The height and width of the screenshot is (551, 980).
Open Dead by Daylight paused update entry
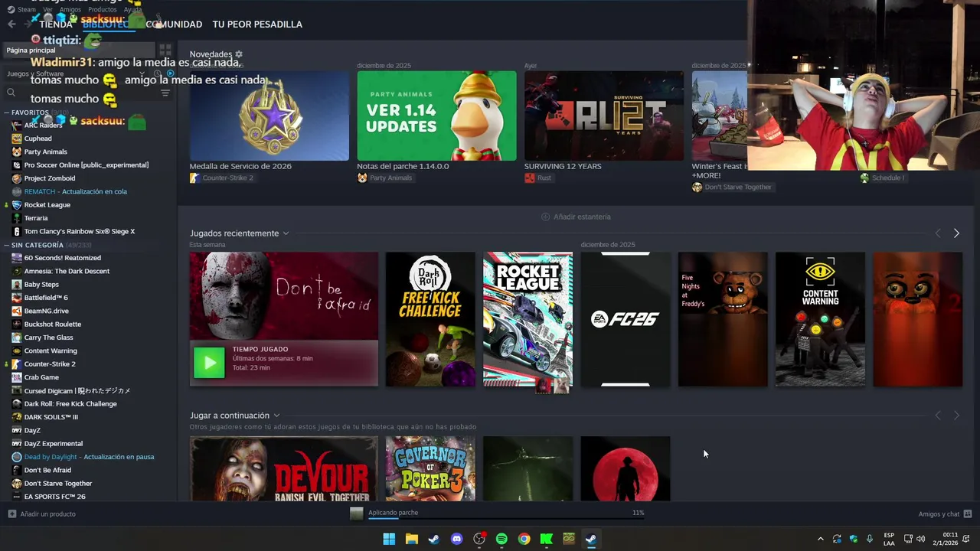coord(89,457)
